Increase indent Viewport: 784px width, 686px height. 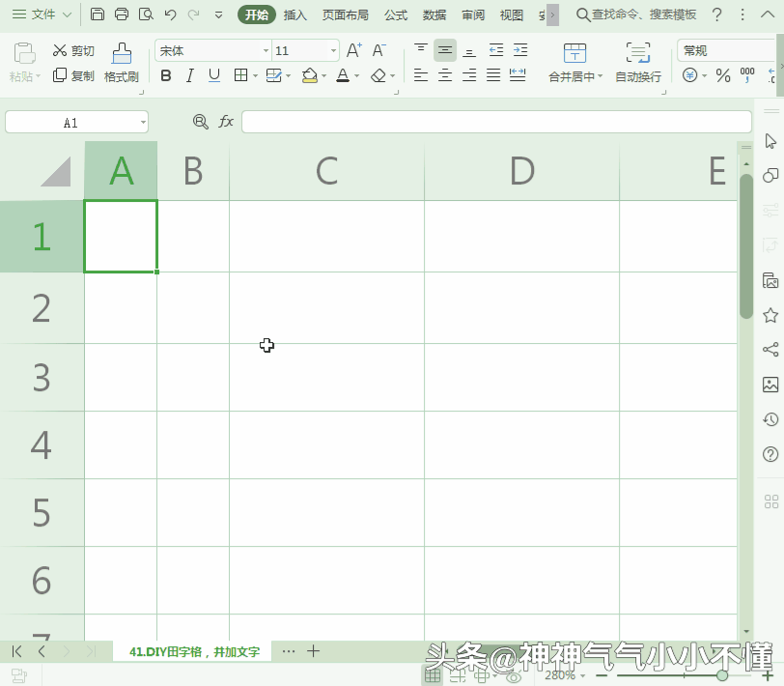pyautogui.click(x=520, y=50)
